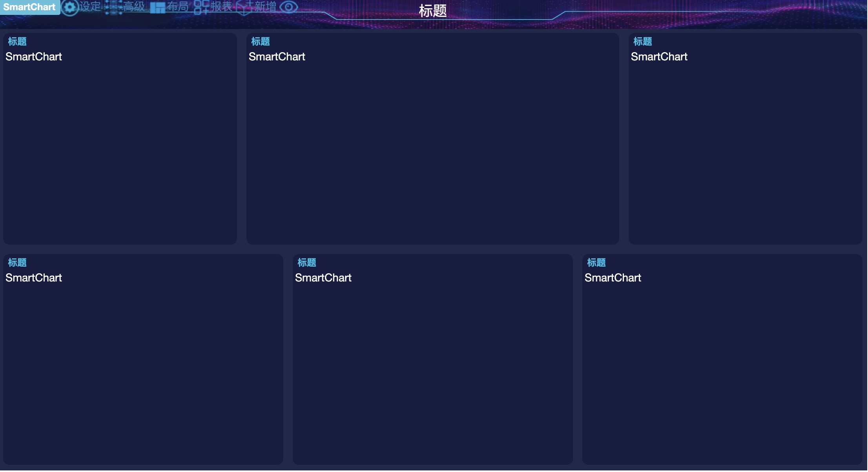
Task: Click the 标题 title of top-right panel
Action: 643,42
